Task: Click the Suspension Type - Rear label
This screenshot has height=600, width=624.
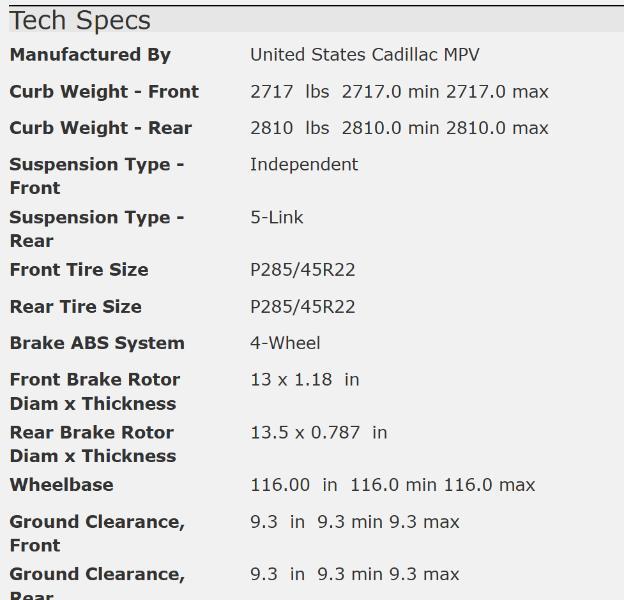Action: (96, 229)
